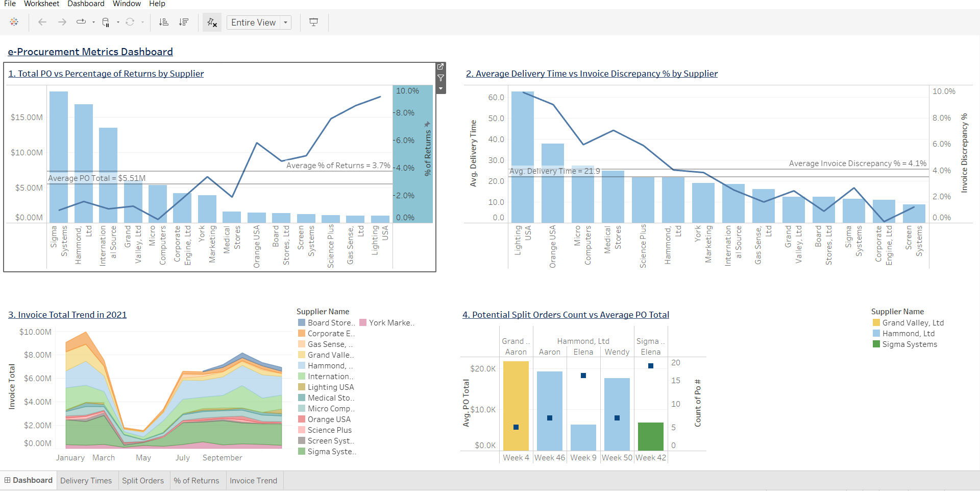Click the Week 50 column label
This screenshot has height=491, width=980.
617,458
